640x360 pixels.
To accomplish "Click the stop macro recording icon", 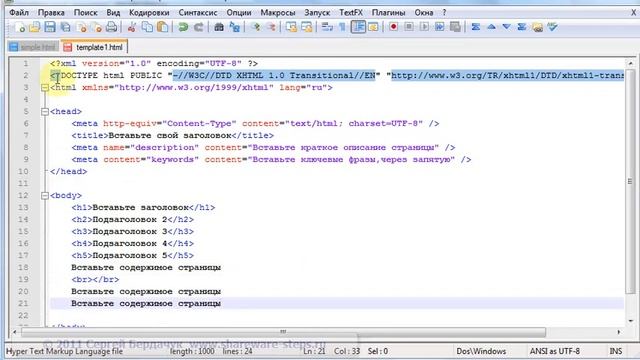I will tap(409, 27).
